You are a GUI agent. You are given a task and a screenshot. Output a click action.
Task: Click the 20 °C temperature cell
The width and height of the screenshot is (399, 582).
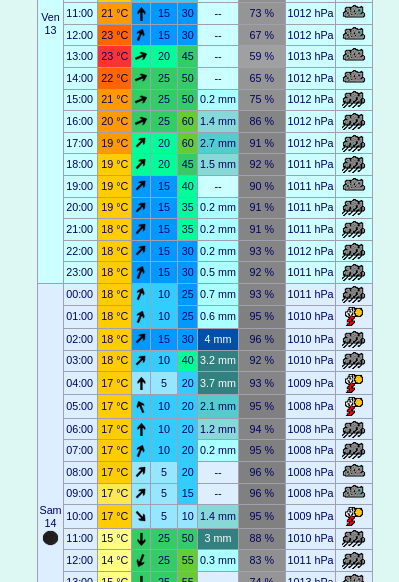point(115,121)
